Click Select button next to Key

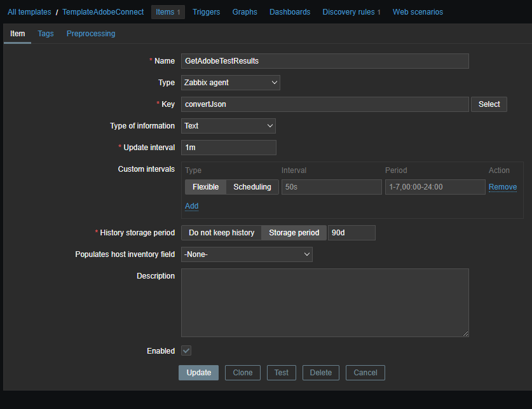pyautogui.click(x=489, y=104)
